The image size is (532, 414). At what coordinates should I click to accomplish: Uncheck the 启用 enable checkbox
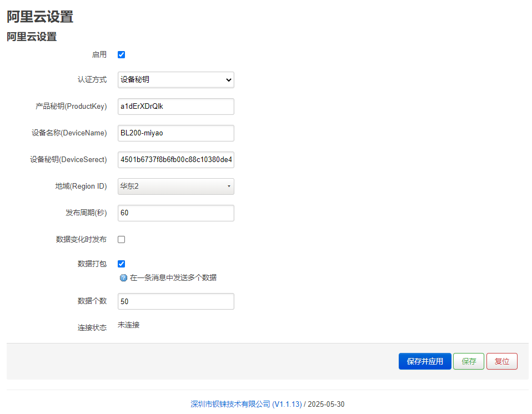121,54
